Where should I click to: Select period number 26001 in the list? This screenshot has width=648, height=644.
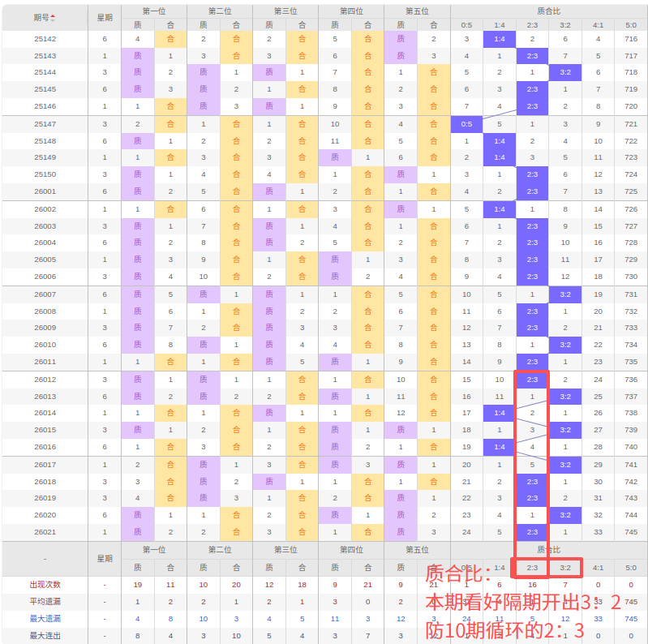click(45, 191)
